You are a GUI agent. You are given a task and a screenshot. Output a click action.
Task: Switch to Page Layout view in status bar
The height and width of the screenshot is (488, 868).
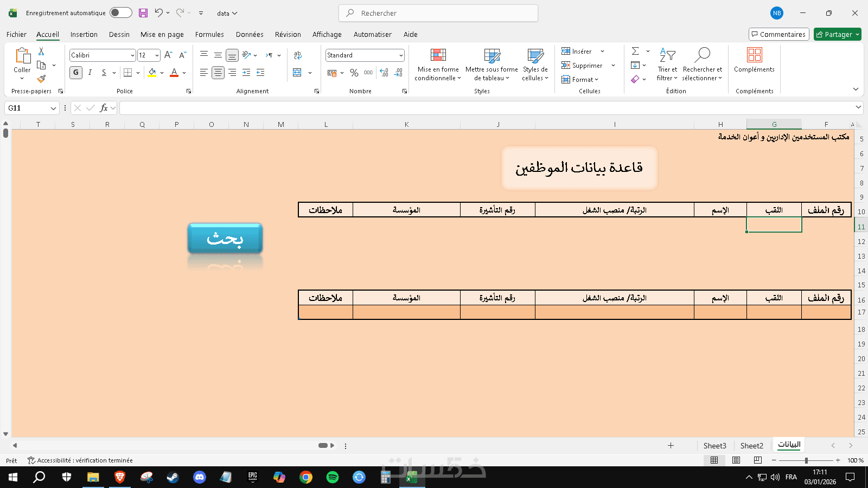[736, 460]
